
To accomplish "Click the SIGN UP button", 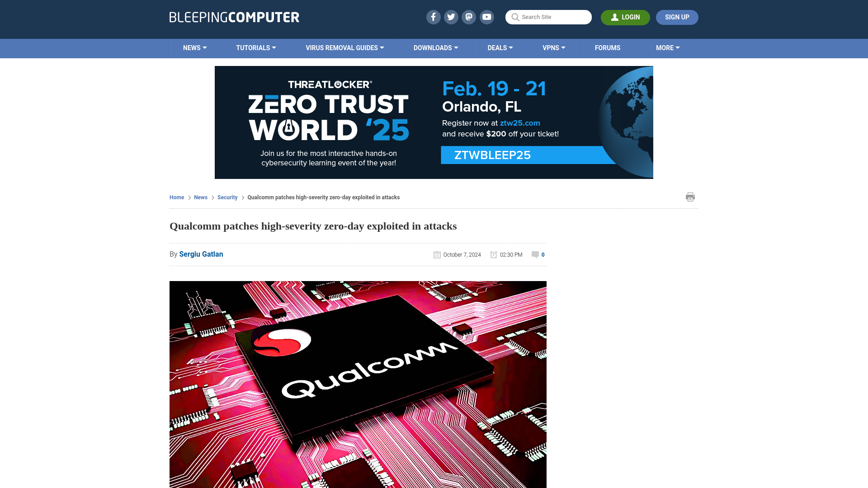I will [677, 17].
